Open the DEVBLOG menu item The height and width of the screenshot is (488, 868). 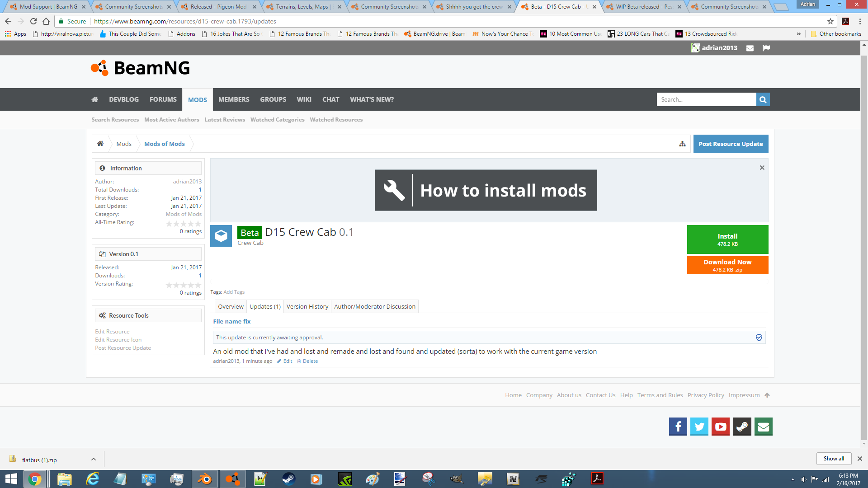pos(124,99)
